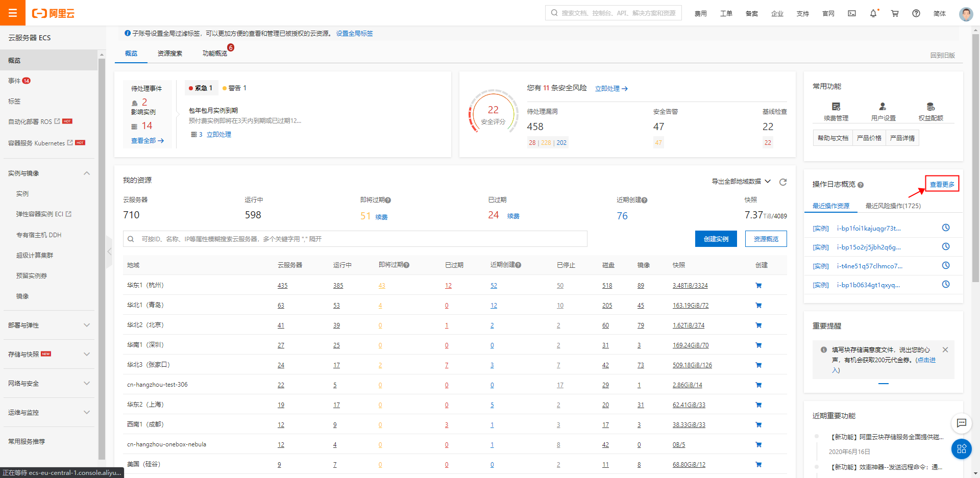Switch to 最近风险操作(1725) tab
The height and width of the screenshot is (478, 980).
[x=893, y=206]
